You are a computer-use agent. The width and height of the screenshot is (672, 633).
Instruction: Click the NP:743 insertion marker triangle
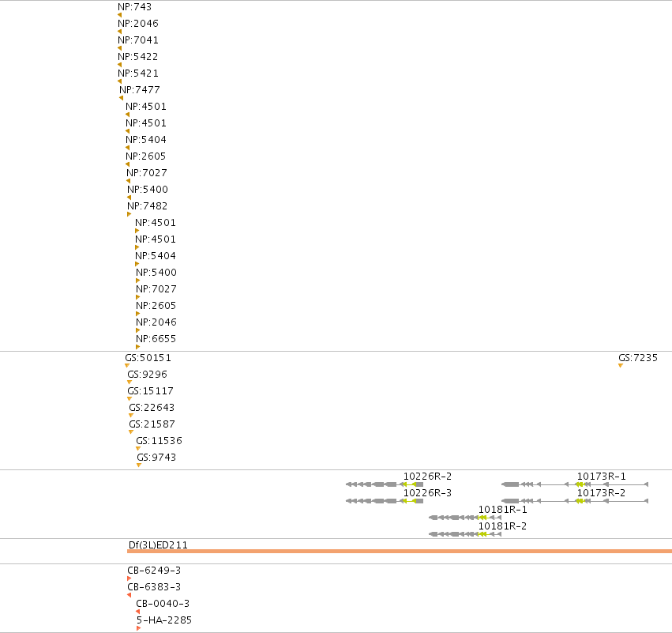click(x=119, y=15)
